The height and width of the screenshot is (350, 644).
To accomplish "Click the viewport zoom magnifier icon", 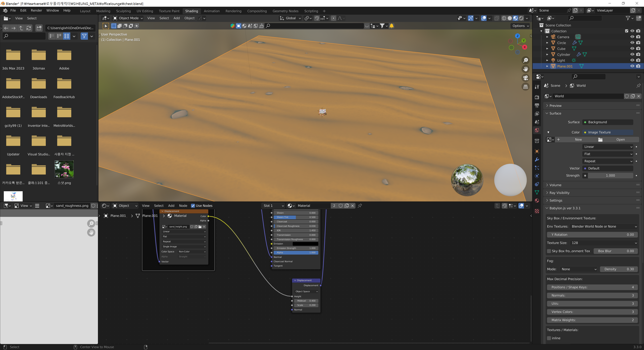I will point(525,60).
